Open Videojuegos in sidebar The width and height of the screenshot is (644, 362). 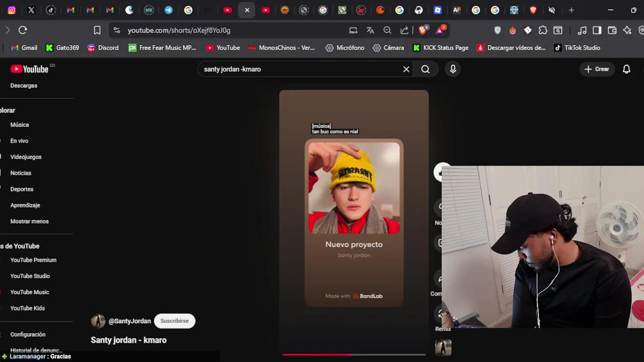26,157
